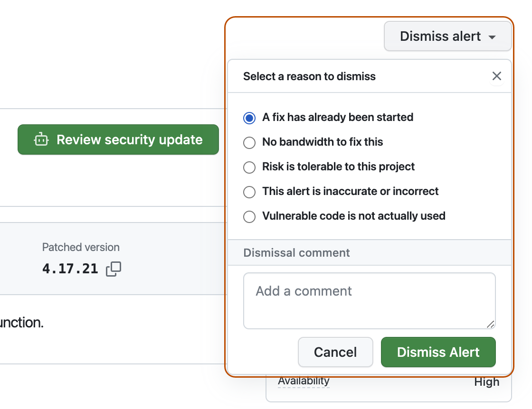The height and width of the screenshot is (409, 532).
Task: Close the reason selection dialog
Action: [497, 76]
